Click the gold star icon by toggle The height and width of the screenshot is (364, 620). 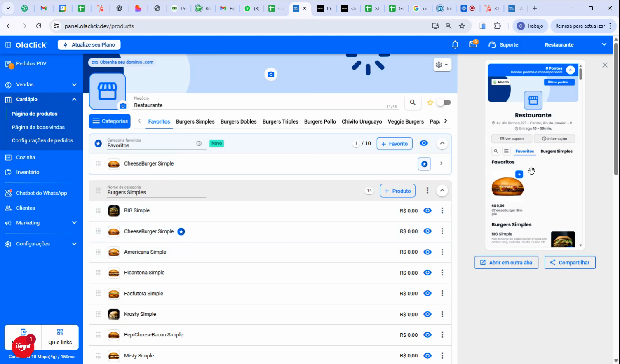click(x=430, y=103)
